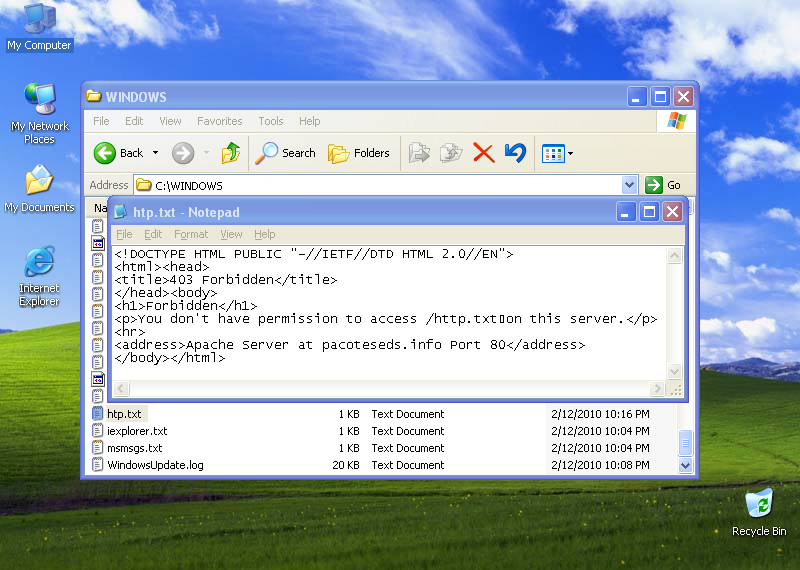Click the red Delete icon
Image resolution: width=800 pixels, height=570 pixels.
pyautogui.click(x=484, y=153)
